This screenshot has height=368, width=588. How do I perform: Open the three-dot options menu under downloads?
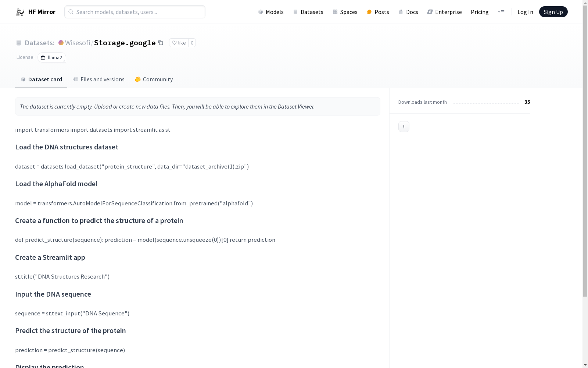click(404, 127)
